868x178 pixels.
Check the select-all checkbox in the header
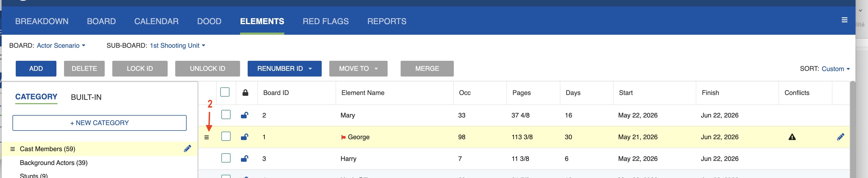[x=225, y=92]
